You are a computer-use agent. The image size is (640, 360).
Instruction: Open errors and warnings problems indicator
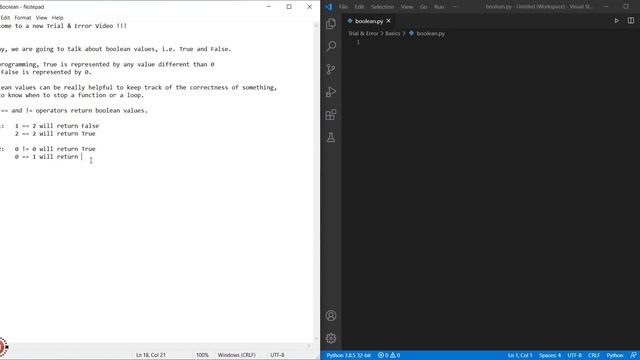(389, 356)
